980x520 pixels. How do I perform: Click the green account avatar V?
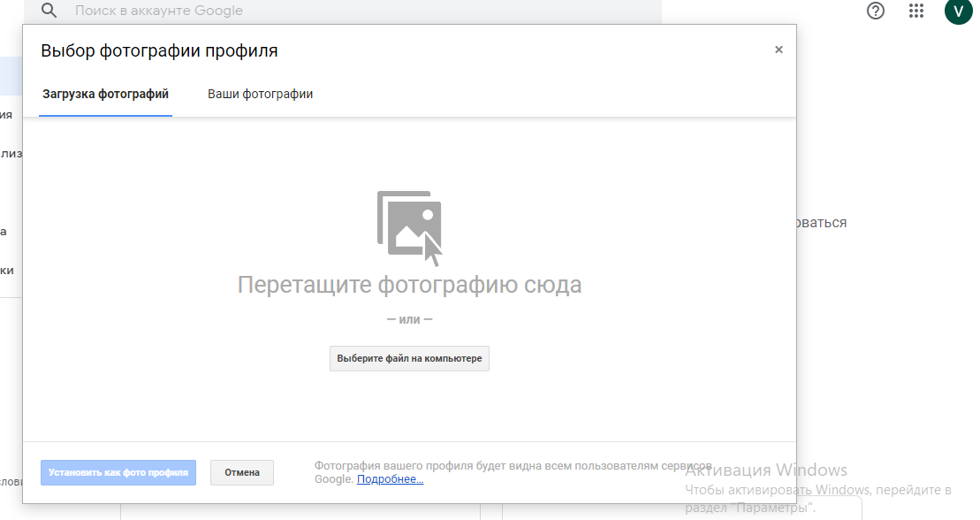(x=958, y=11)
